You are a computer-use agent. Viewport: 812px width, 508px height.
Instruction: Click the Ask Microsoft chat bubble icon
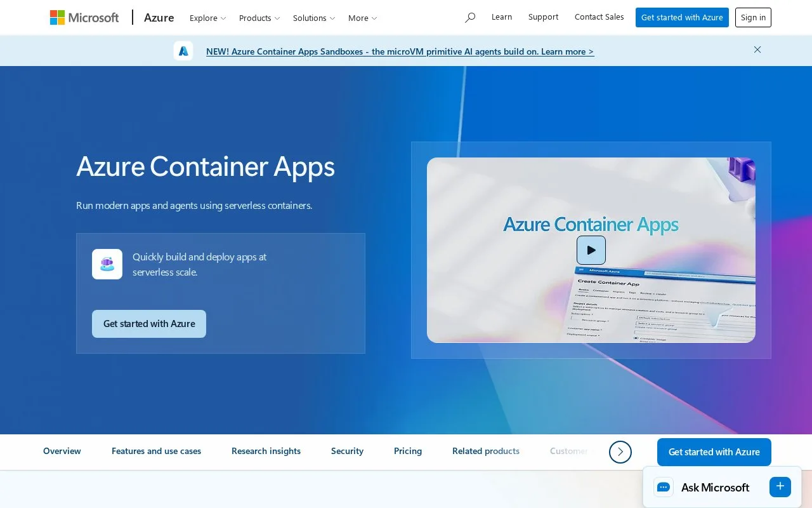coord(664,487)
